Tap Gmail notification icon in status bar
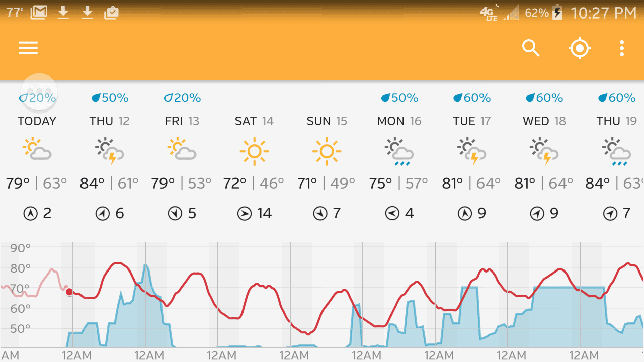This screenshot has height=362, width=644. pyautogui.click(x=39, y=13)
